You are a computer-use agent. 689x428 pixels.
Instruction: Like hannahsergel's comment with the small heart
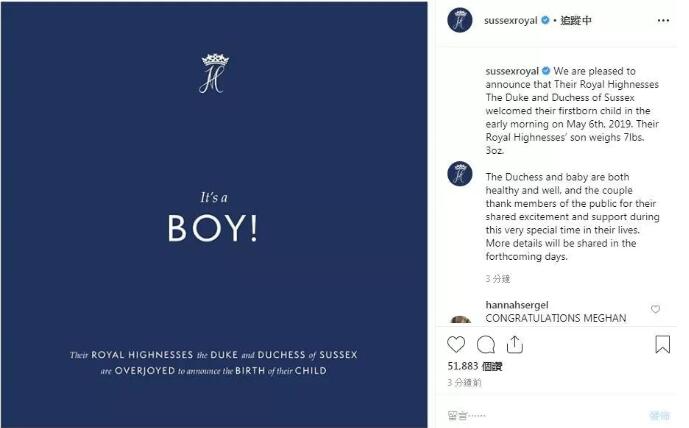(x=655, y=310)
